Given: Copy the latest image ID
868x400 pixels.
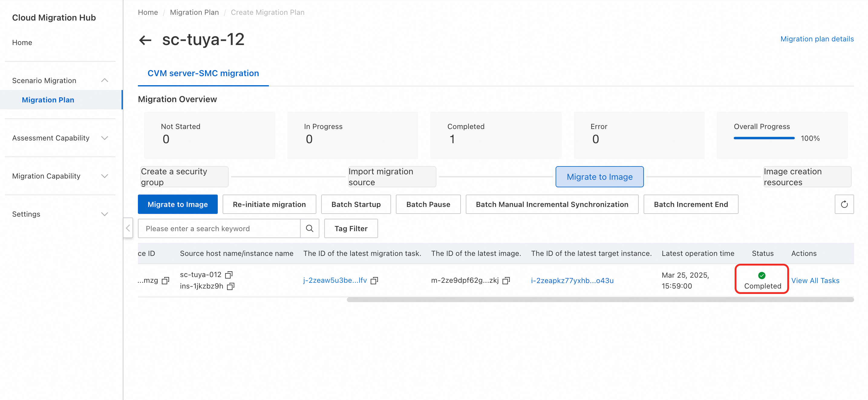Looking at the screenshot, I should pyautogui.click(x=506, y=280).
